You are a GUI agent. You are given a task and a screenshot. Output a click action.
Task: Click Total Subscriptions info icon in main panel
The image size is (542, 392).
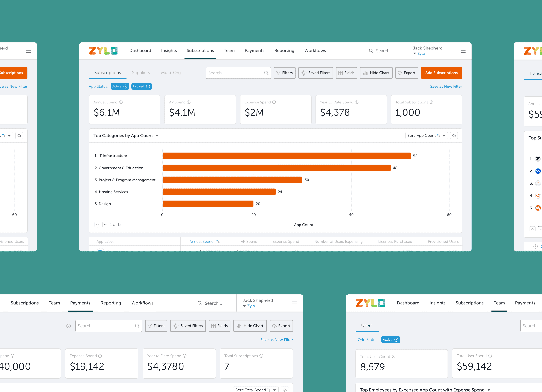coord(431,102)
